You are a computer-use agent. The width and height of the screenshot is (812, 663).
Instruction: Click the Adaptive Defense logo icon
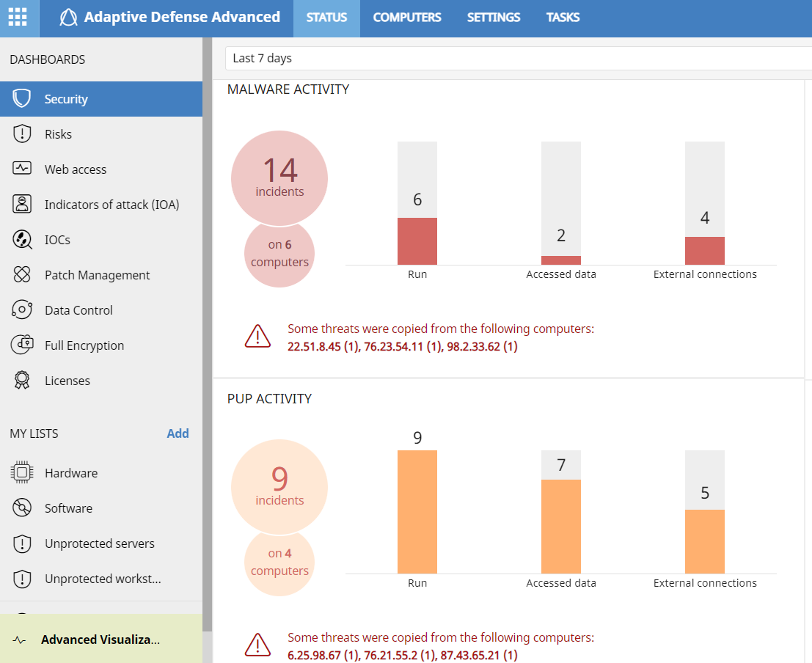[x=68, y=17]
